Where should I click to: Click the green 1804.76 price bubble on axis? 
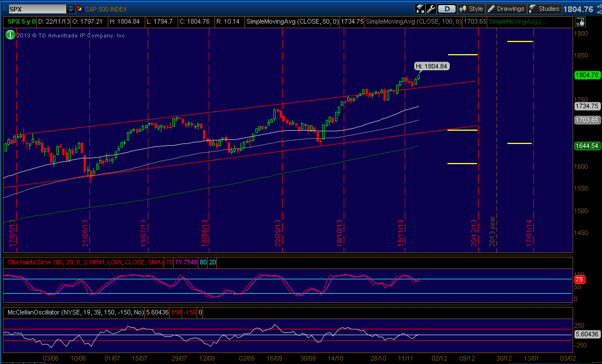click(x=586, y=75)
